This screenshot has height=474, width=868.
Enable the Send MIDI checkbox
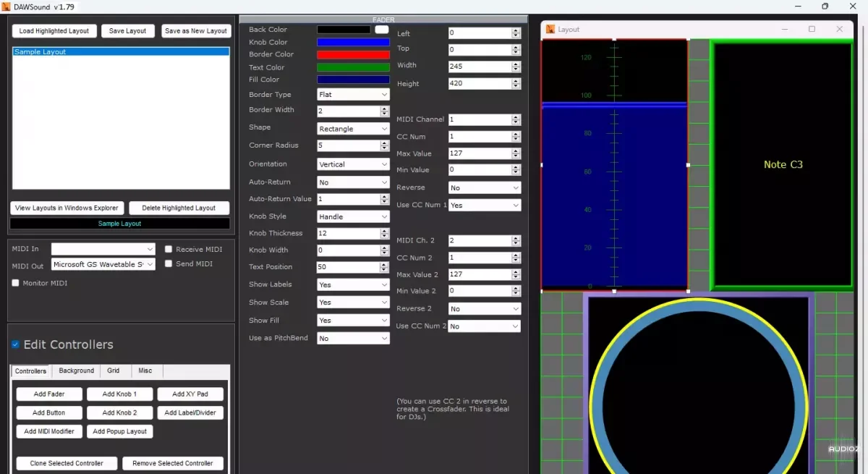(169, 263)
